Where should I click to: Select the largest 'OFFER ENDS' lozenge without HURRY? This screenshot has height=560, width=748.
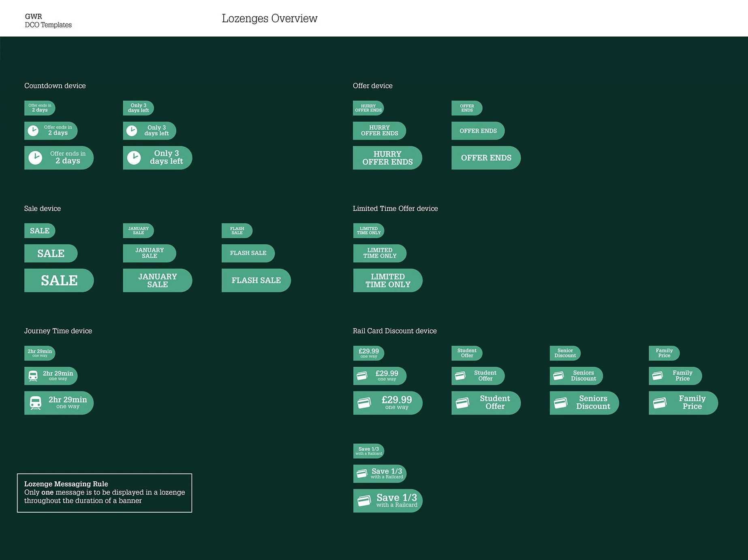pos(486,158)
